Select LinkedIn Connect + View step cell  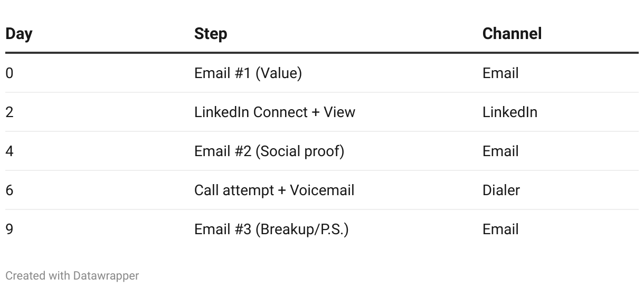pyautogui.click(x=274, y=112)
